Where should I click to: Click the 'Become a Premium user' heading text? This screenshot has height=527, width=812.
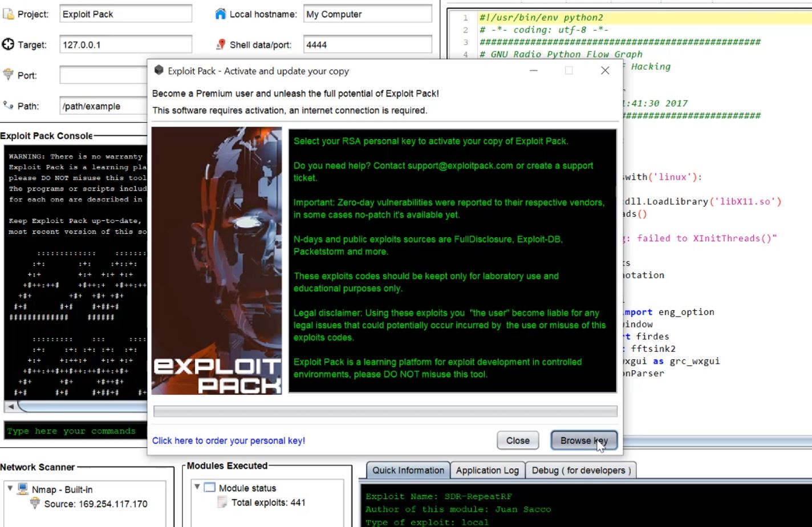295,93
